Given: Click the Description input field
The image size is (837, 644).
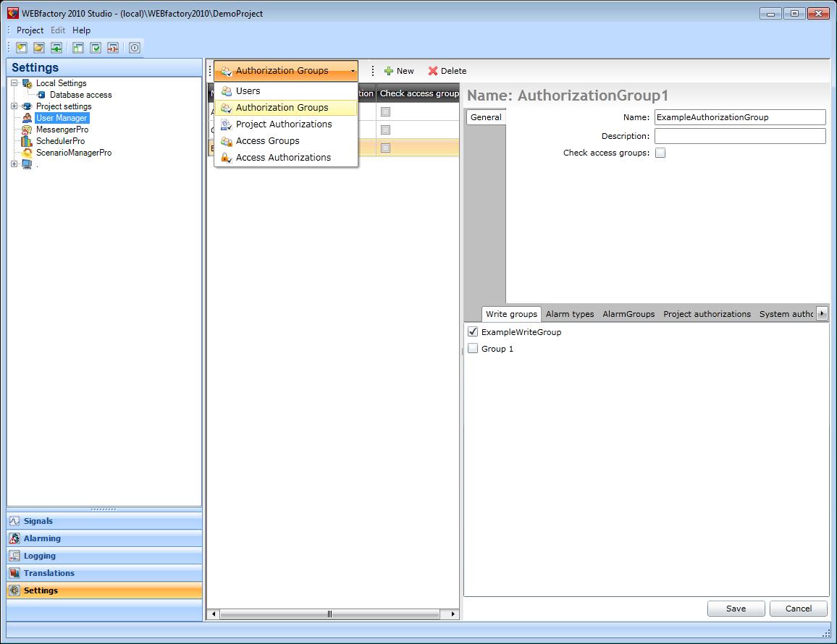Looking at the screenshot, I should pos(740,136).
